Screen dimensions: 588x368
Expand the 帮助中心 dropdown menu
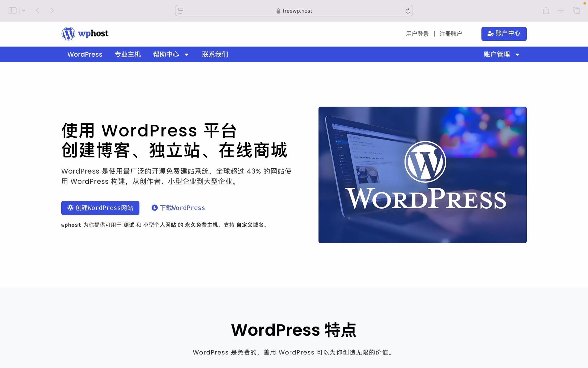tap(171, 54)
